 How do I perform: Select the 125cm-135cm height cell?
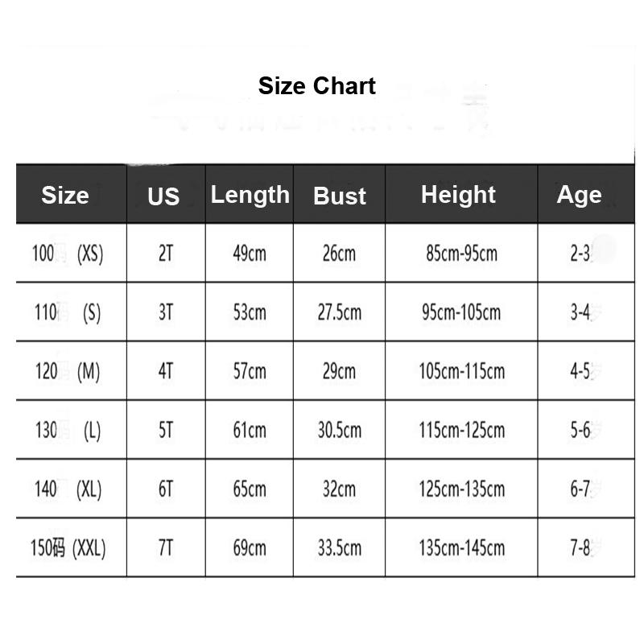(x=462, y=489)
